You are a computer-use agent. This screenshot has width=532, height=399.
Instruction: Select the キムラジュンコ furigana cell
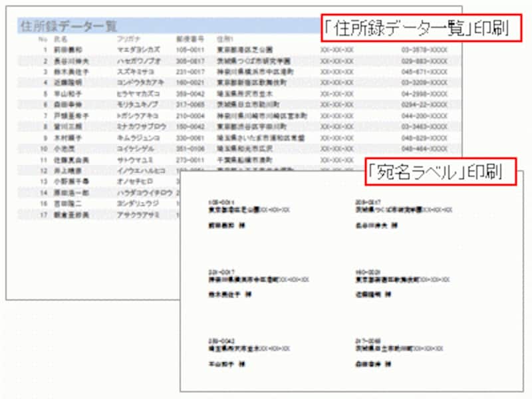coord(138,138)
